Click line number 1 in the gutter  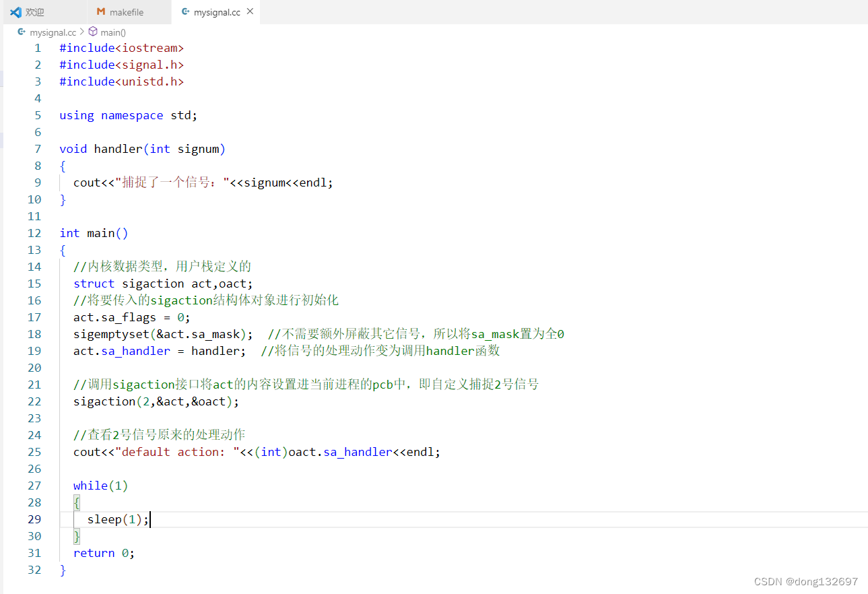(38, 48)
